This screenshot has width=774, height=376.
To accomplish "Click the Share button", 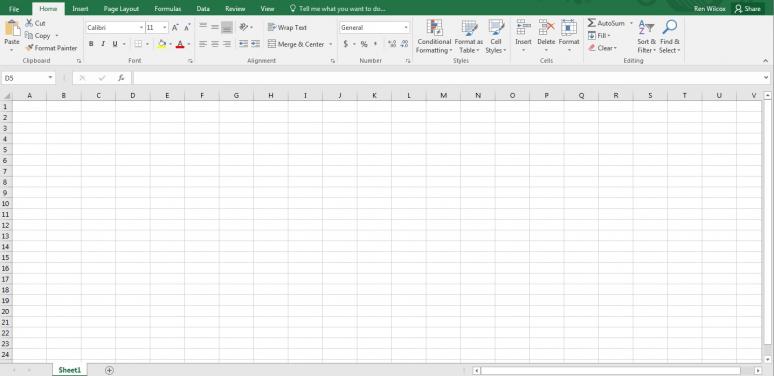I will pos(748,9).
